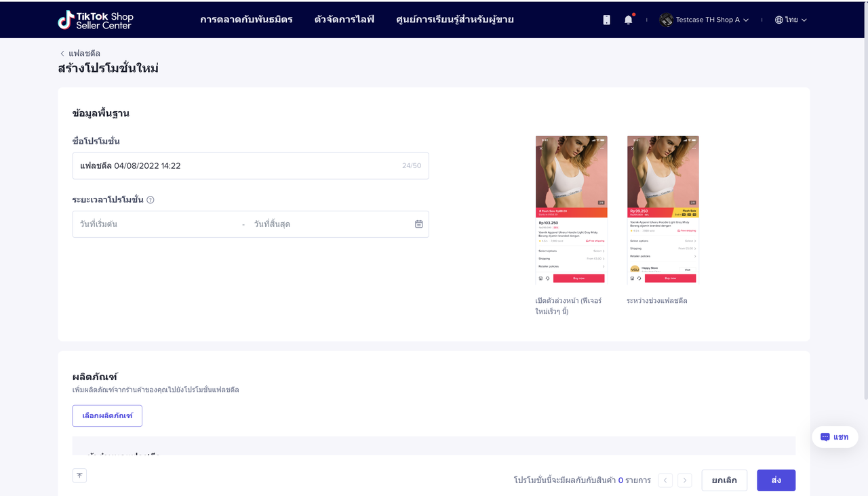Image resolution: width=868 pixels, height=496 pixels.
Task: Open the mobile app phone icon
Action: click(x=606, y=20)
